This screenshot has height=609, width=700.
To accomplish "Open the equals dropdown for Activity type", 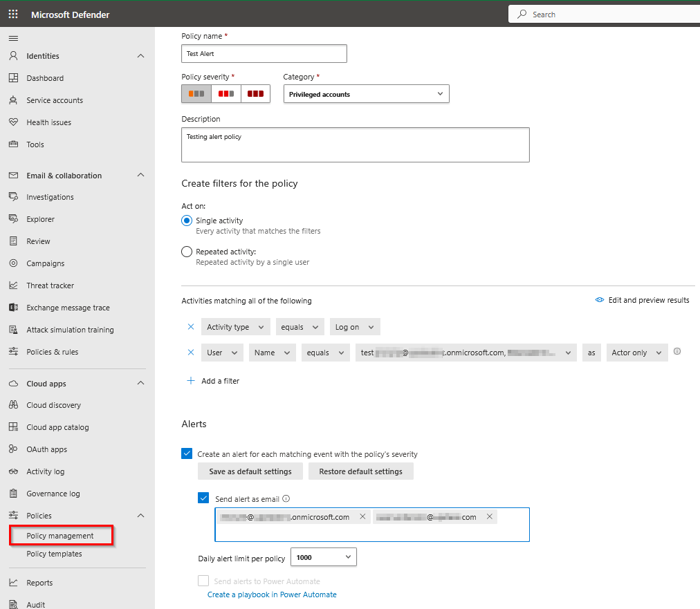I will click(x=300, y=327).
